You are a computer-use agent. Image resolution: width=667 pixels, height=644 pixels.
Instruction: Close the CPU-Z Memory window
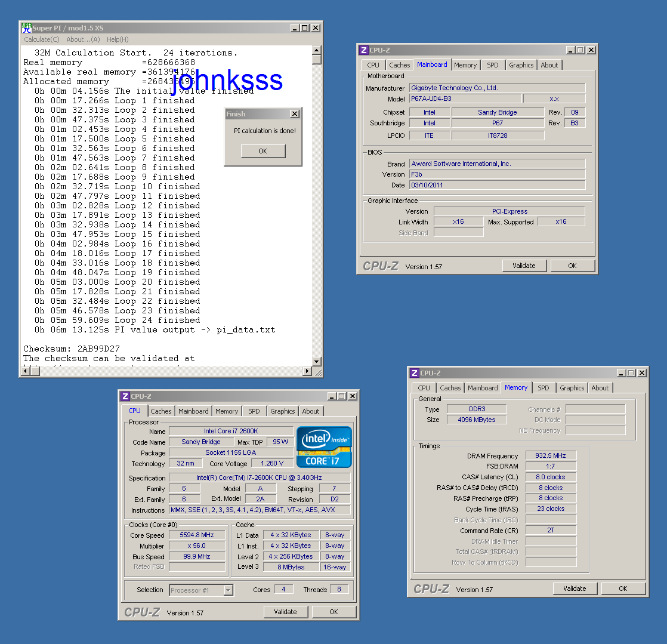tap(641, 373)
